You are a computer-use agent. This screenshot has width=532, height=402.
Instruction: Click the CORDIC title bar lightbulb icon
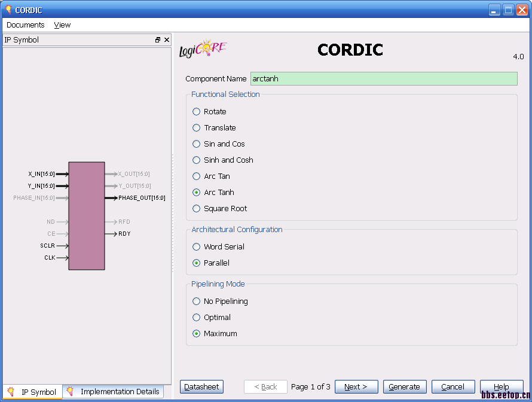tap(8, 10)
